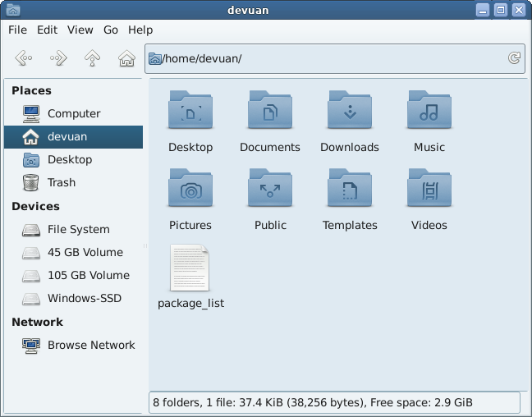Open Trash from the sidebar
The image size is (532, 417).
[61, 182]
